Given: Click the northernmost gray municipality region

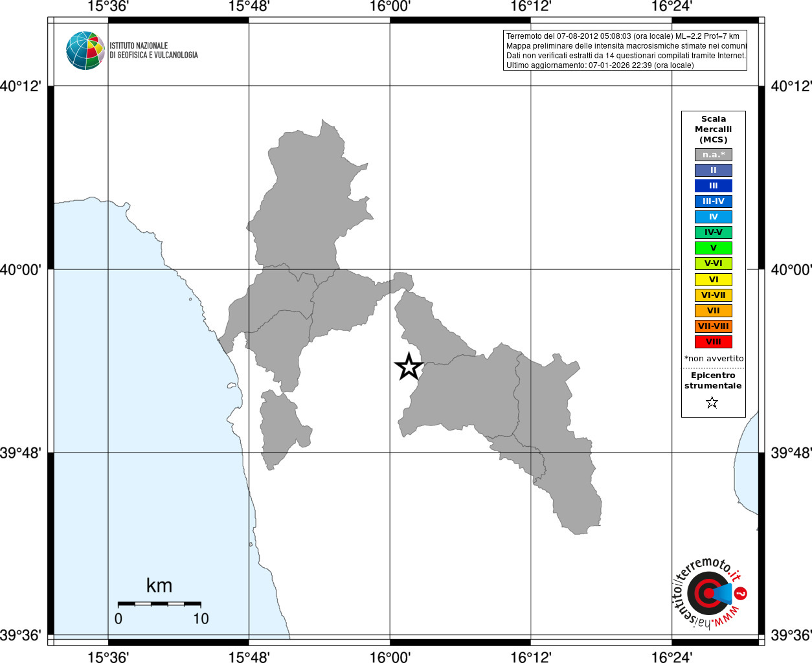Looking at the screenshot, I should coord(310,201).
